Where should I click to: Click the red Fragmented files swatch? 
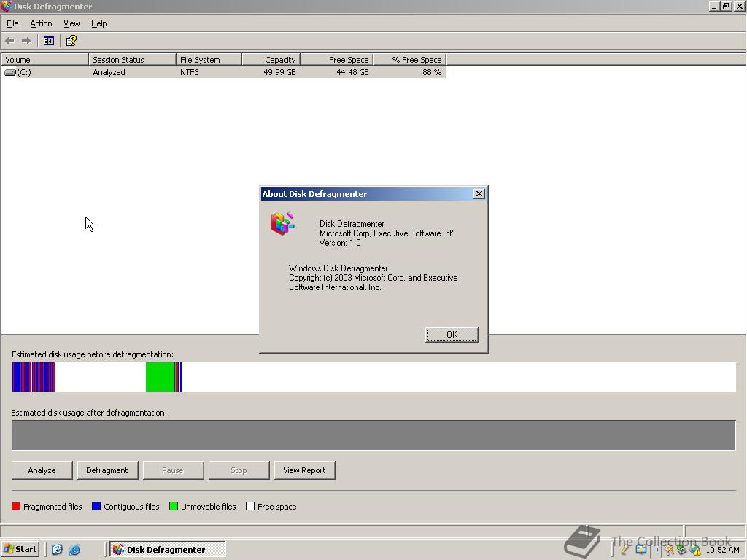16,506
